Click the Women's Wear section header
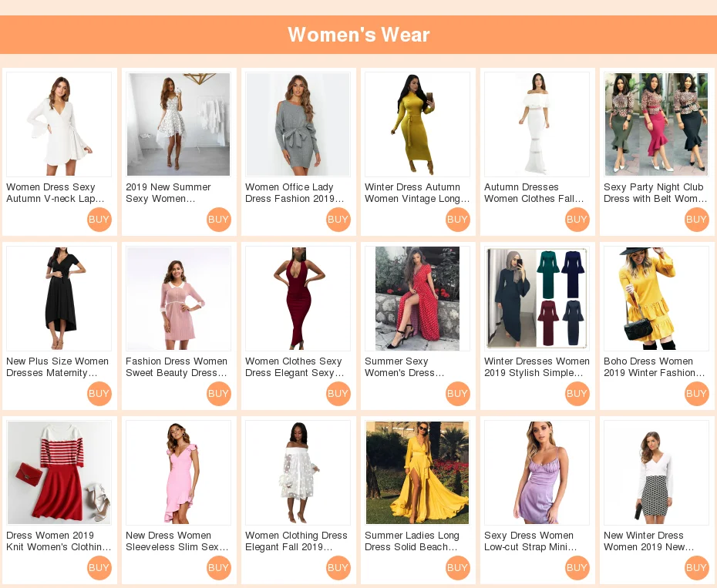 pos(358,35)
